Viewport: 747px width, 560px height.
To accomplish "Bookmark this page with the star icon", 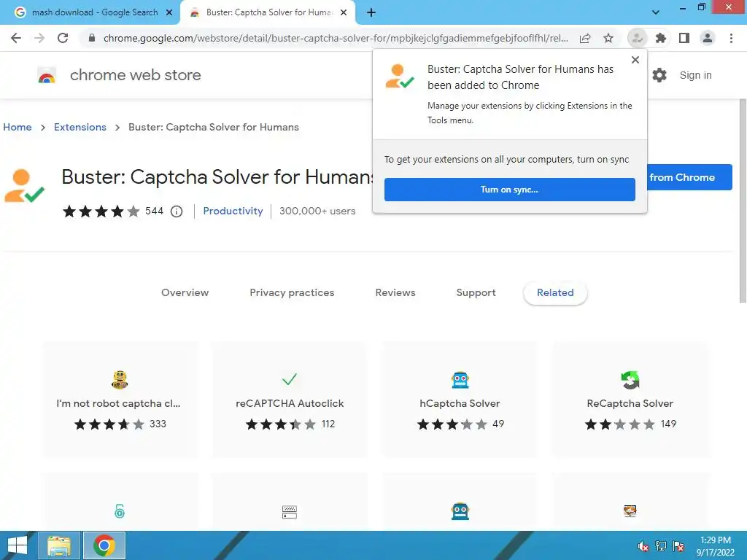I will click(608, 38).
